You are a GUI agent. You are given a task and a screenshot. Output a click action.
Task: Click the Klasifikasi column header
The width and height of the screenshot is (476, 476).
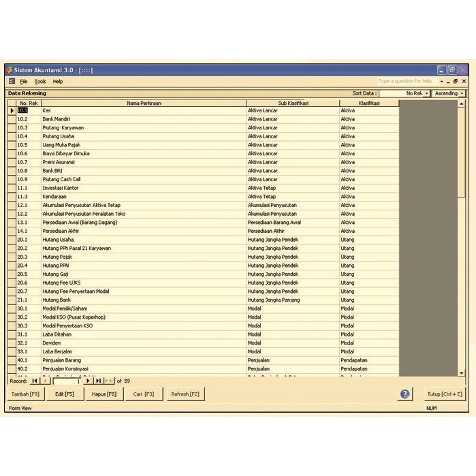click(369, 104)
